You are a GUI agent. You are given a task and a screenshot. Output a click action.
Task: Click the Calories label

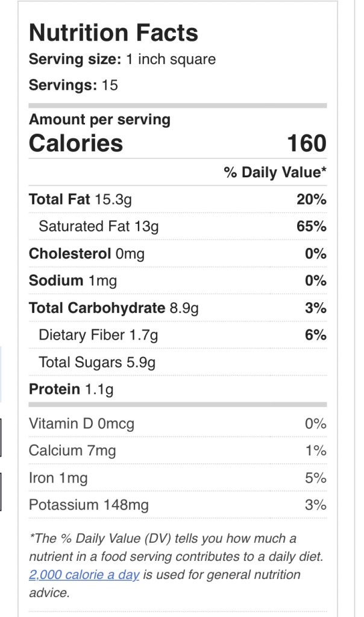click(x=76, y=144)
